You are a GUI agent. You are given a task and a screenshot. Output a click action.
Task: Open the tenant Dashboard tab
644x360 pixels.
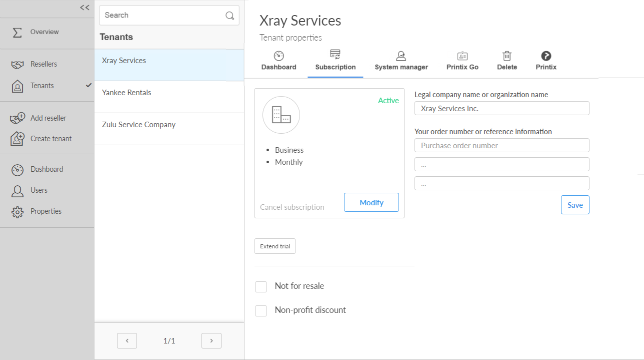click(x=278, y=61)
